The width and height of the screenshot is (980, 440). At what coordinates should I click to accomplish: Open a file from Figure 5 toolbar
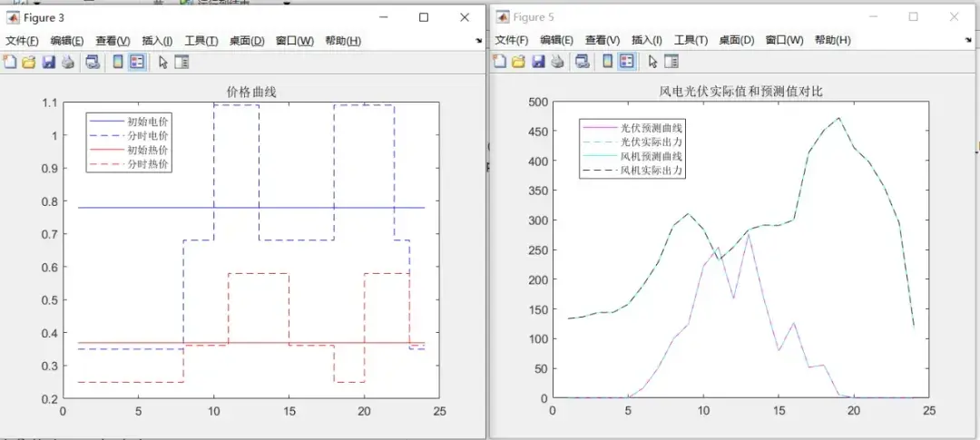coord(518,62)
